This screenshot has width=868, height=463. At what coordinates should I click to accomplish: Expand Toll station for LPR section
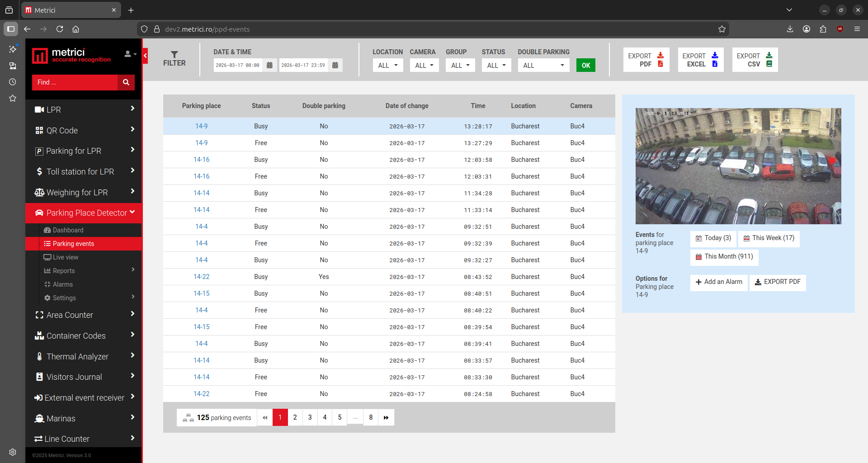coord(84,171)
